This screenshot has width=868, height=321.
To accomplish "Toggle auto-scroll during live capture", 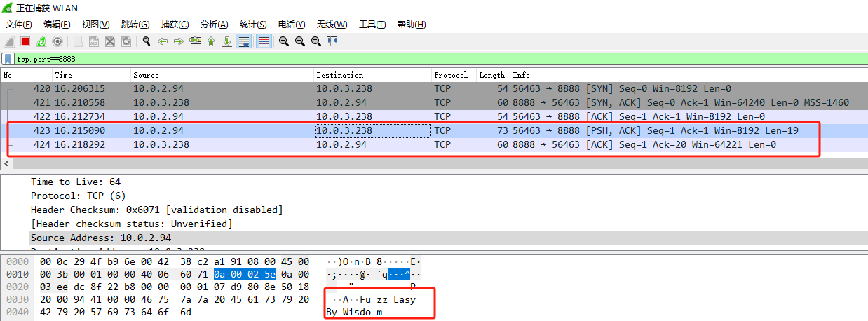I will pyautogui.click(x=244, y=41).
